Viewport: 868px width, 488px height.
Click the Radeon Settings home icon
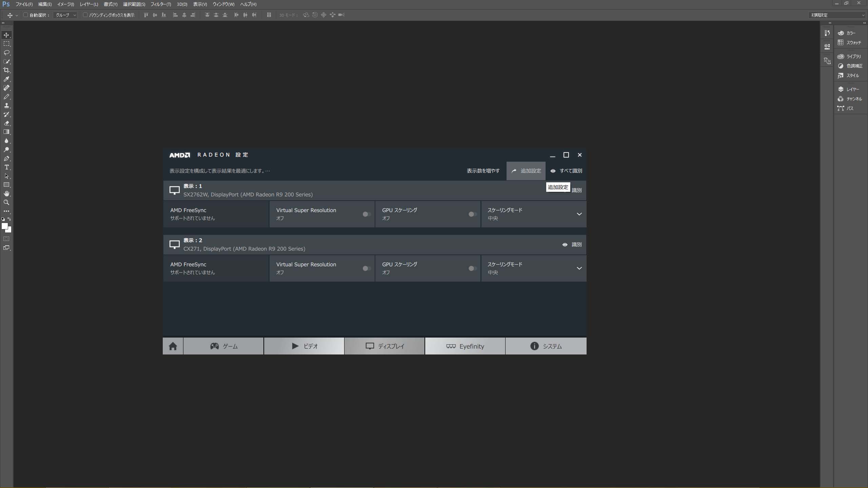[173, 346]
